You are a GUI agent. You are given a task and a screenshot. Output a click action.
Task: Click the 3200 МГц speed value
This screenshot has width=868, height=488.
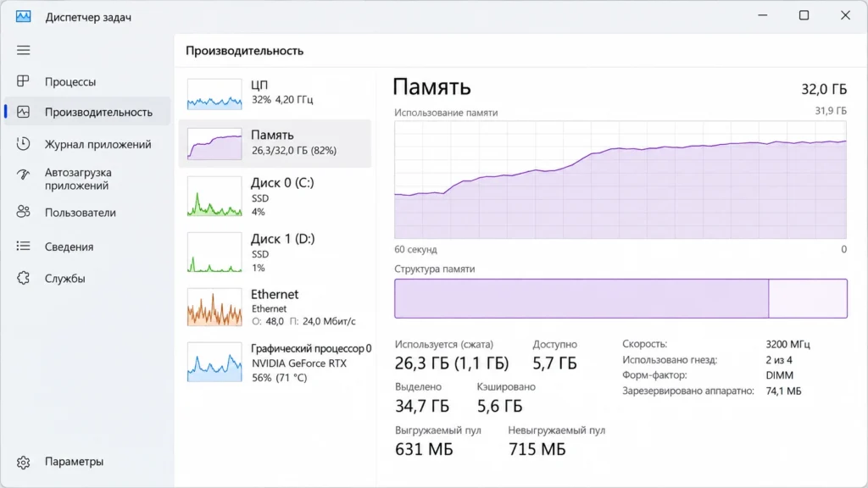click(787, 344)
